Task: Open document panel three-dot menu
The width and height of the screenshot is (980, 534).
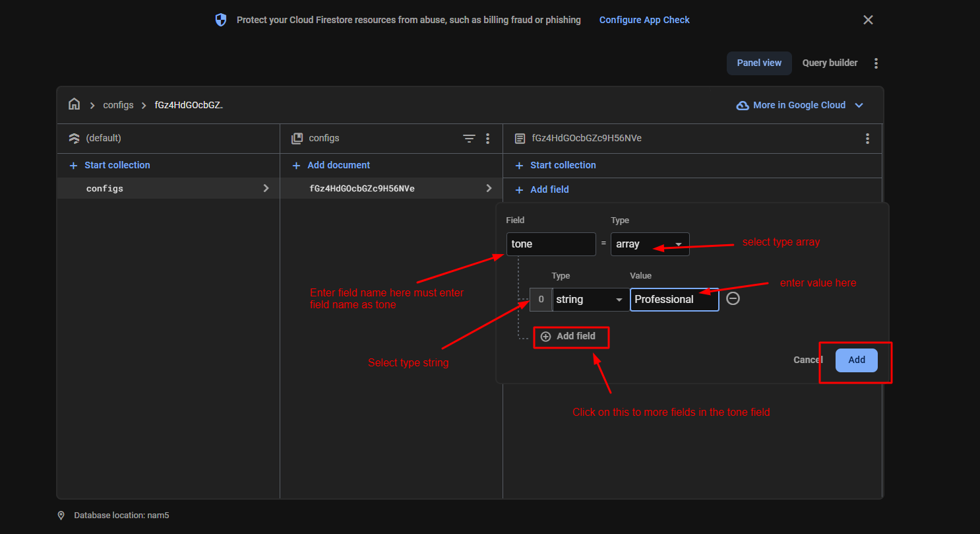Action: coord(867,139)
